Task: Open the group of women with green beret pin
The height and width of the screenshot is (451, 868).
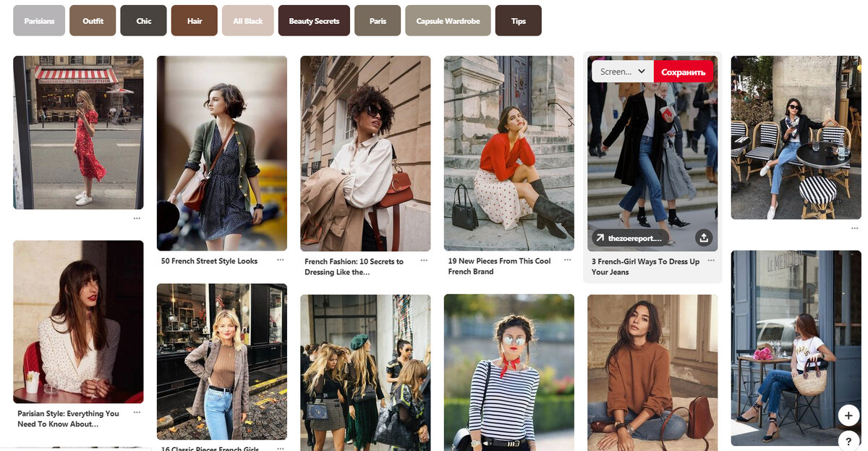Action: point(365,373)
